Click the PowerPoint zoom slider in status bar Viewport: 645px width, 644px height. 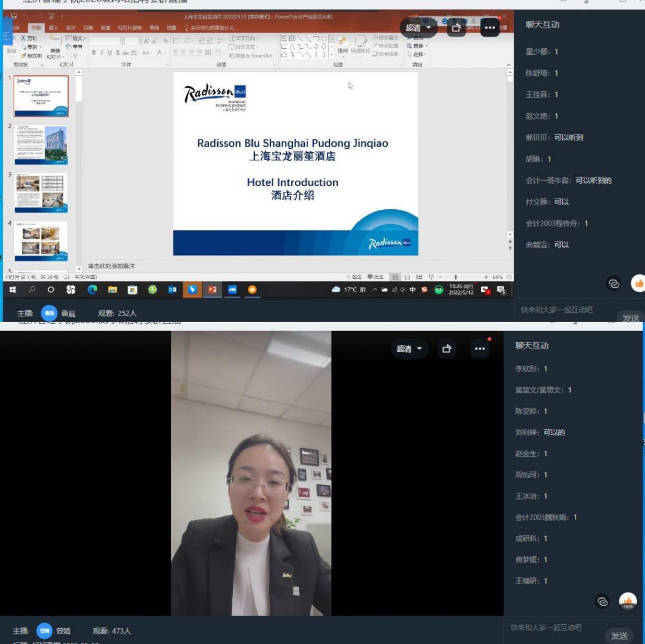tap(456, 277)
